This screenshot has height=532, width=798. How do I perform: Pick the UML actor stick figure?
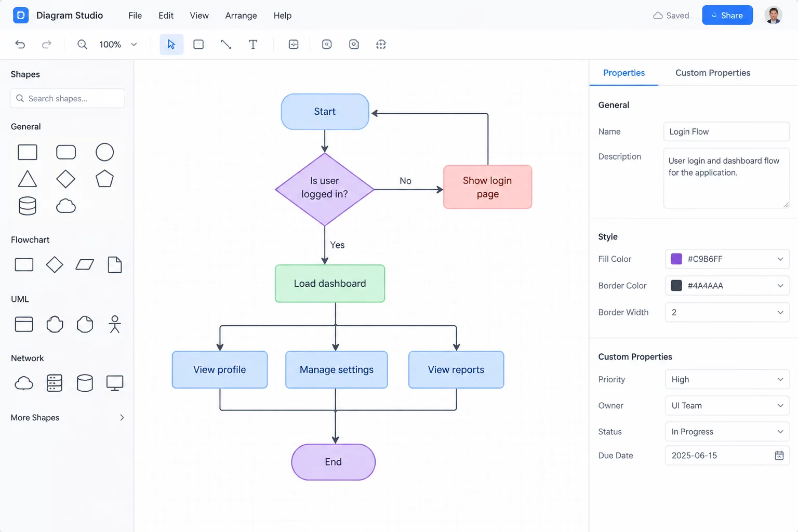[x=115, y=324]
